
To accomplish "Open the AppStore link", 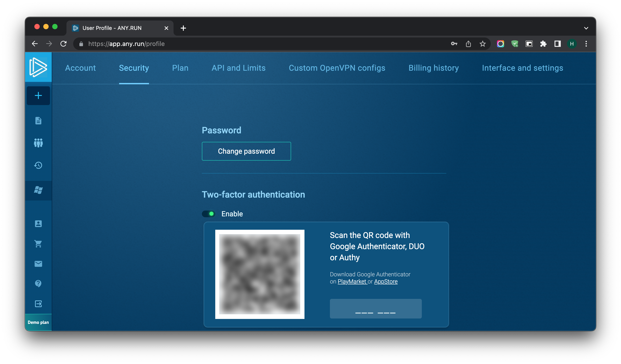I will click(386, 282).
